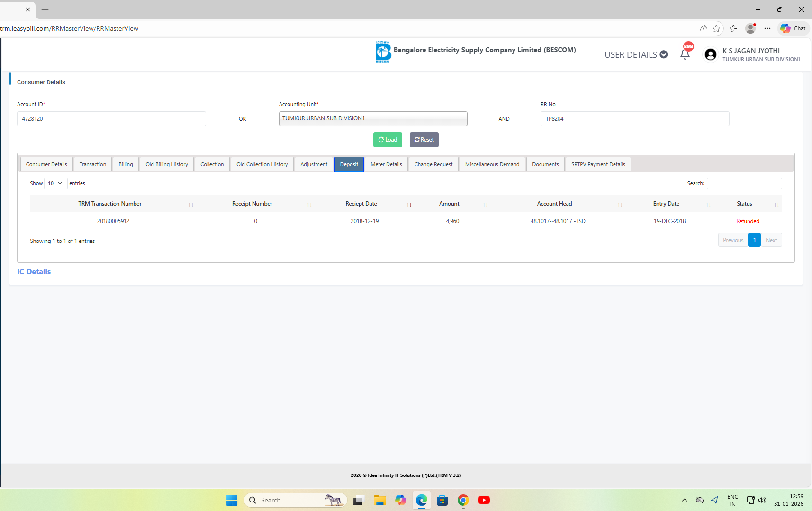The height and width of the screenshot is (511, 812).
Task: Open Copilot Chat in browser toolbar
Action: click(x=794, y=28)
